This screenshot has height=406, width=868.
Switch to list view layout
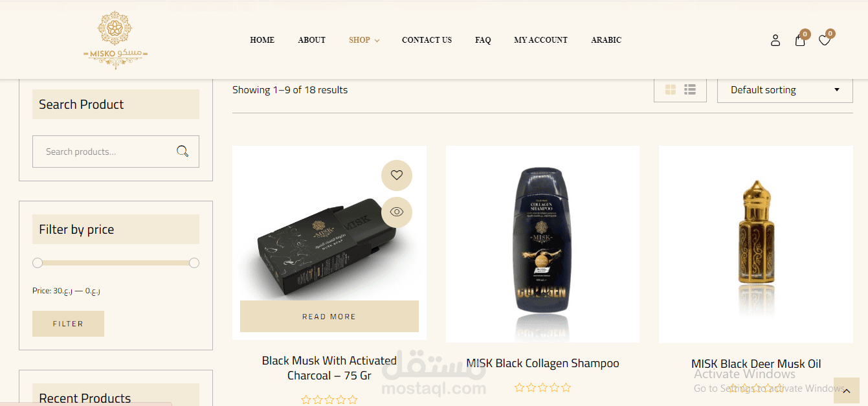tap(690, 89)
